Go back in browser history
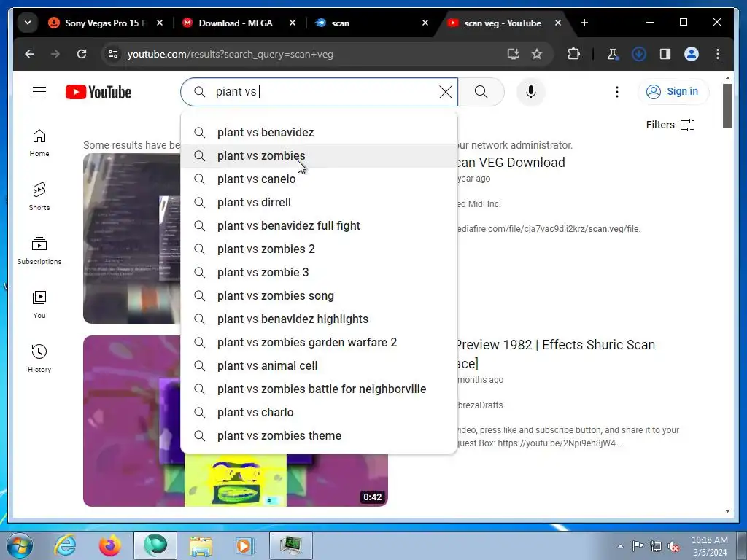 click(29, 54)
